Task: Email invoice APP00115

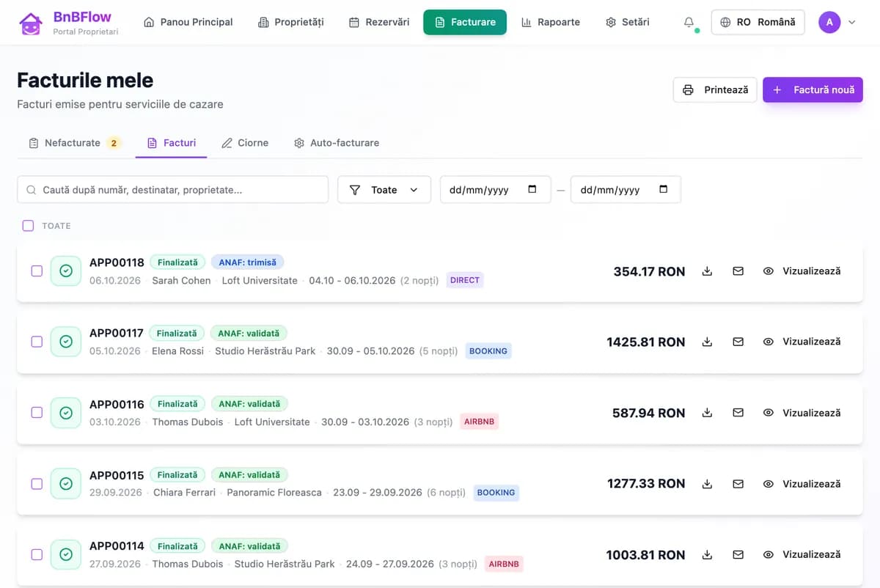Action: click(738, 484)
